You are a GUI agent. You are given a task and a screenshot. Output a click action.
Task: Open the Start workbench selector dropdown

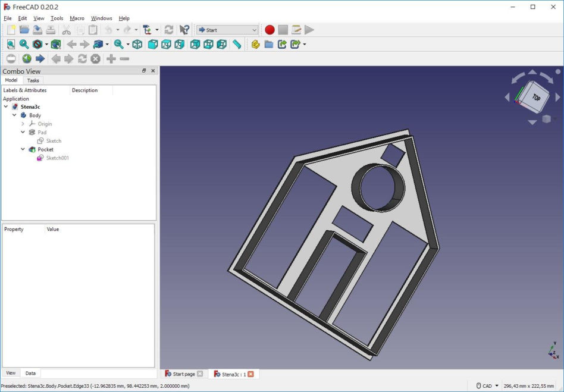(x=227, y=30)
